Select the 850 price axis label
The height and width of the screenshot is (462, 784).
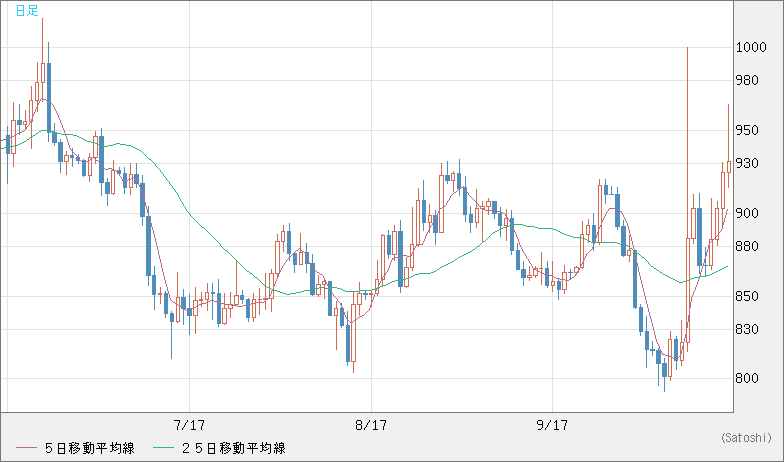(x=746, y=296)
